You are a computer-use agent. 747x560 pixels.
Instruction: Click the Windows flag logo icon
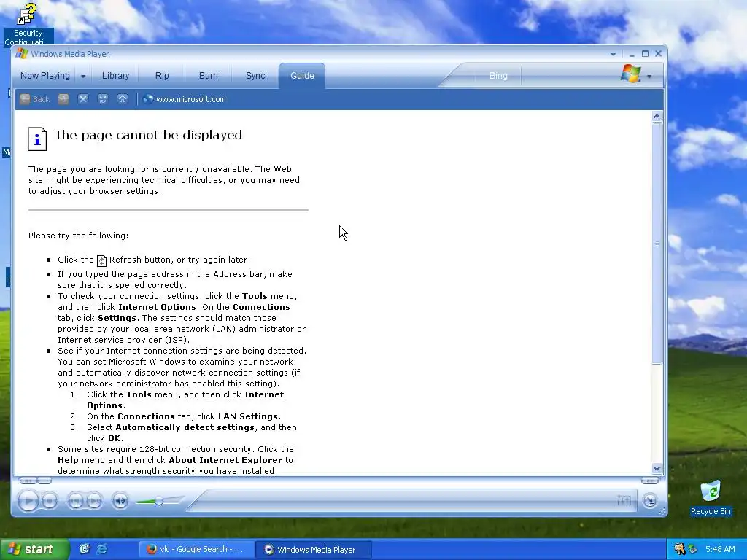(x=631, y=74)
